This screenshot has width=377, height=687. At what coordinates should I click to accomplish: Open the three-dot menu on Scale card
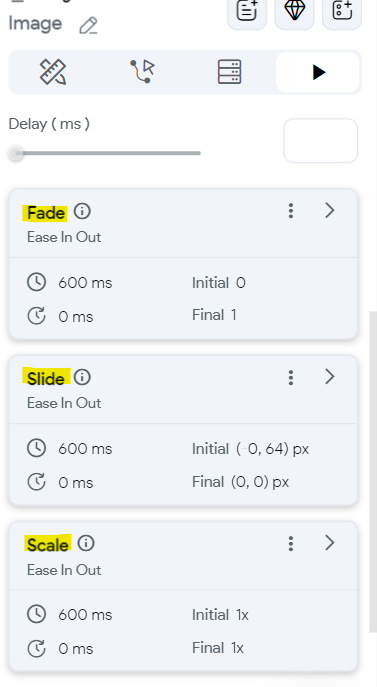tap(291, 543)
